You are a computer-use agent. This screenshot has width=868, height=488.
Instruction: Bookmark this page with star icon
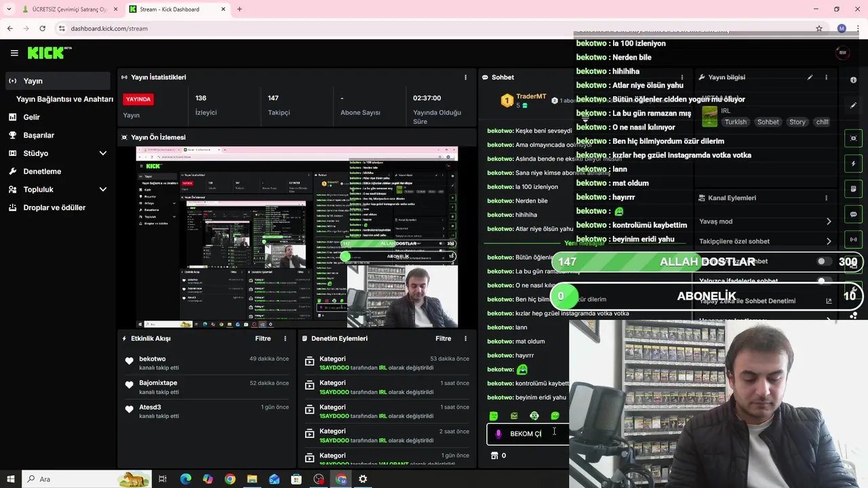click(x=819, y=28)
